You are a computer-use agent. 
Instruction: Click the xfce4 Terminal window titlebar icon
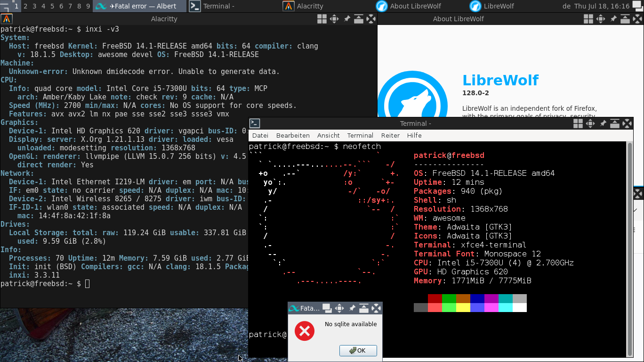point(254,123)
